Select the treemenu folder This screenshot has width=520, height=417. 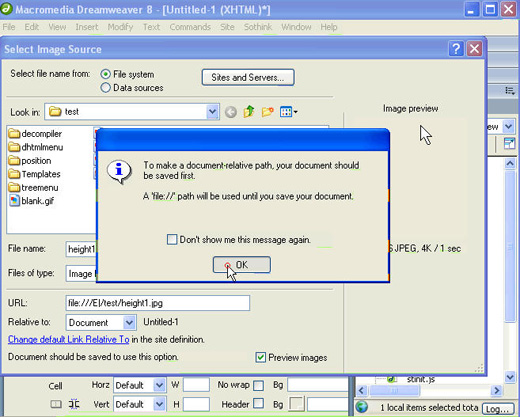coord(34,188)
